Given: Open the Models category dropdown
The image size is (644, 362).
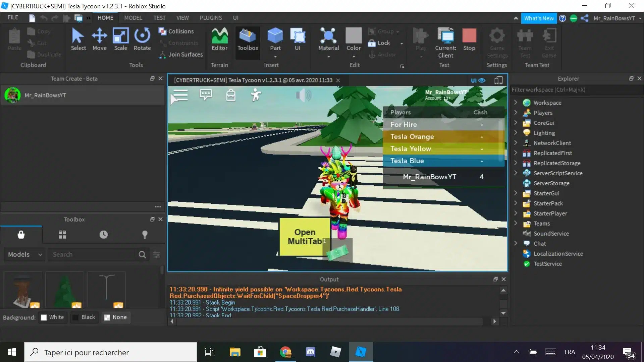Looking at the screenshot, I should [x=24, y=254].
